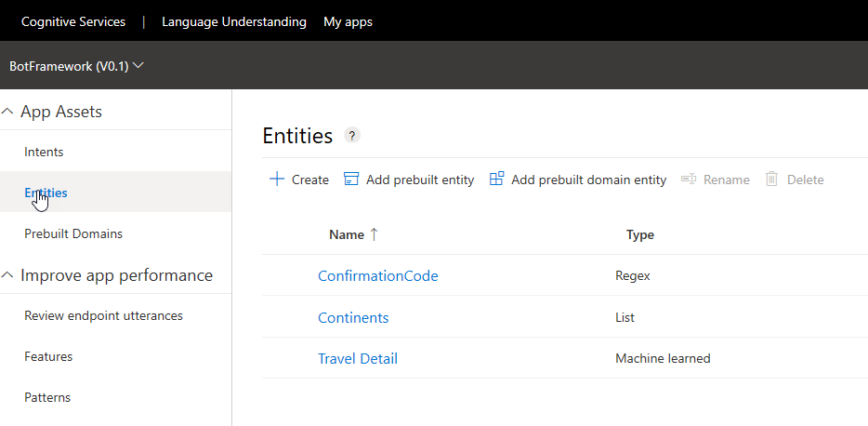
Task: Toggle sort arrow next to Name
Action: point(374,234)
